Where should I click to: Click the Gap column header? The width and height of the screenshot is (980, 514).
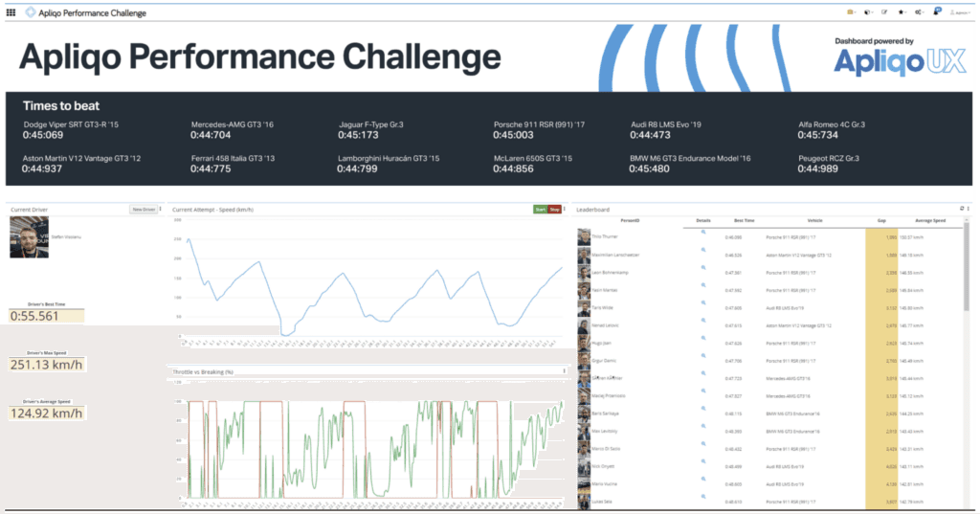881,221
